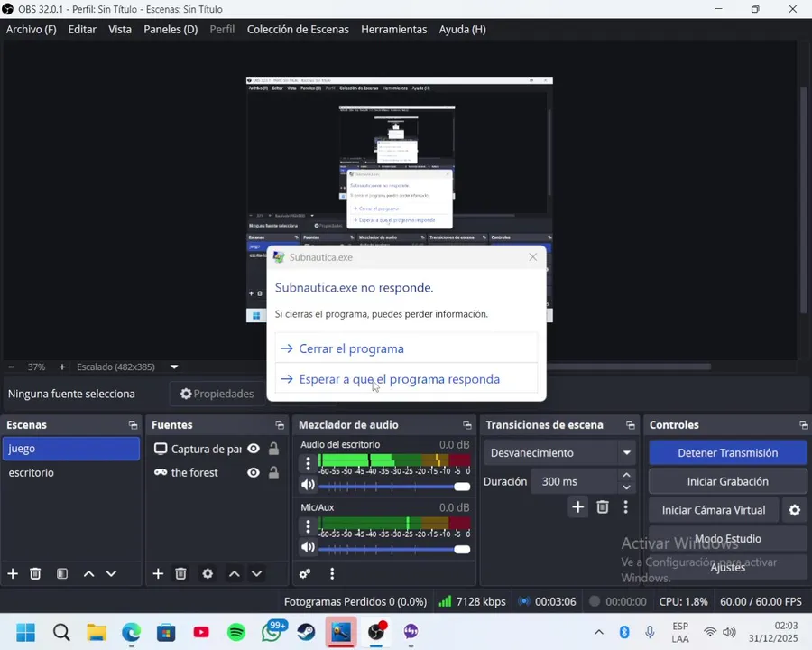Viewport: 812px width, 650px height.
Task: Click Iniciar Grabación
Action: [727, 481]
